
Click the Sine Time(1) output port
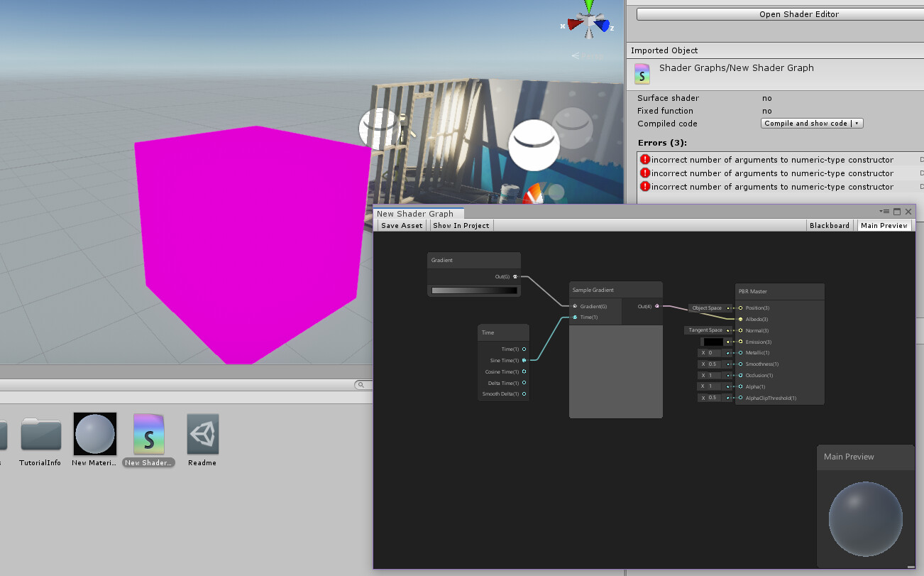[x=524, y=360]
